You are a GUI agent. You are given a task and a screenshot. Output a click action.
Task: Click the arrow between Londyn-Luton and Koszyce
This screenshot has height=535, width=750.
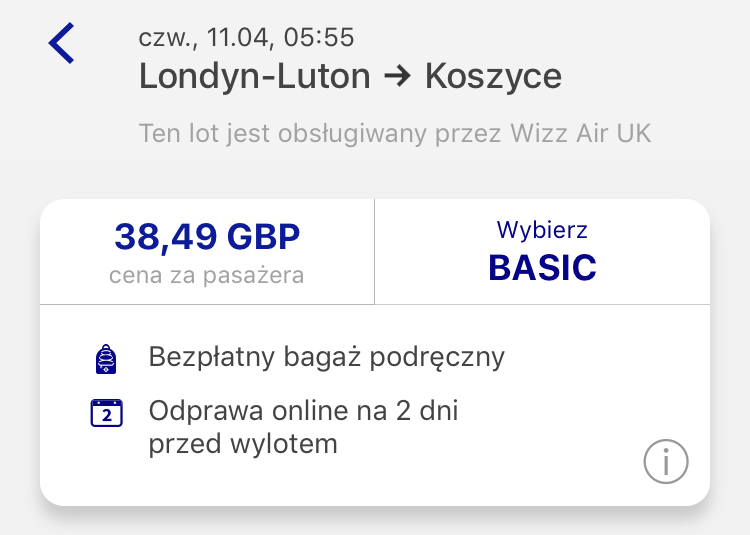[397, 76]
